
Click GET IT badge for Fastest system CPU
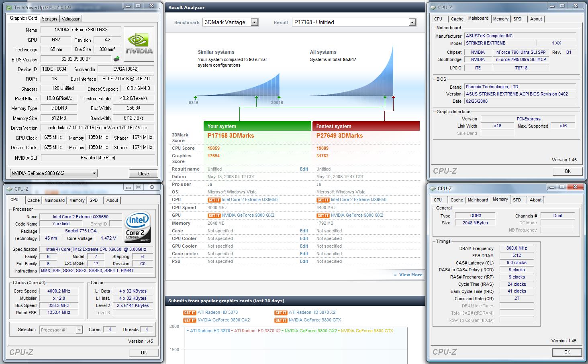[x=323, y=200]
